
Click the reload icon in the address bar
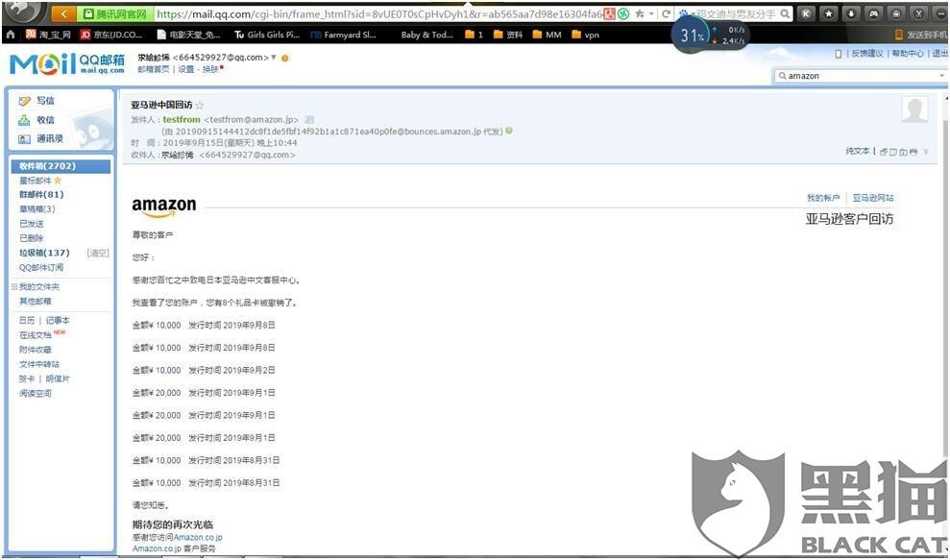click(666, 13)
